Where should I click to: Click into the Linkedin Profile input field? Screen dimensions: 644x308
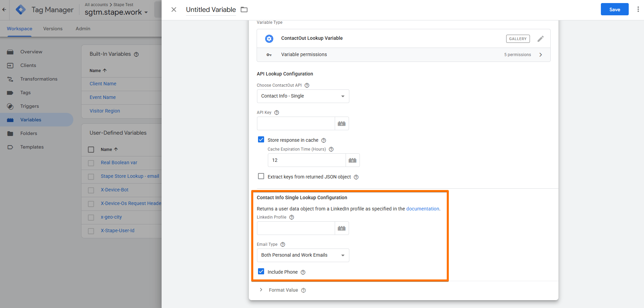pos(296,228)
